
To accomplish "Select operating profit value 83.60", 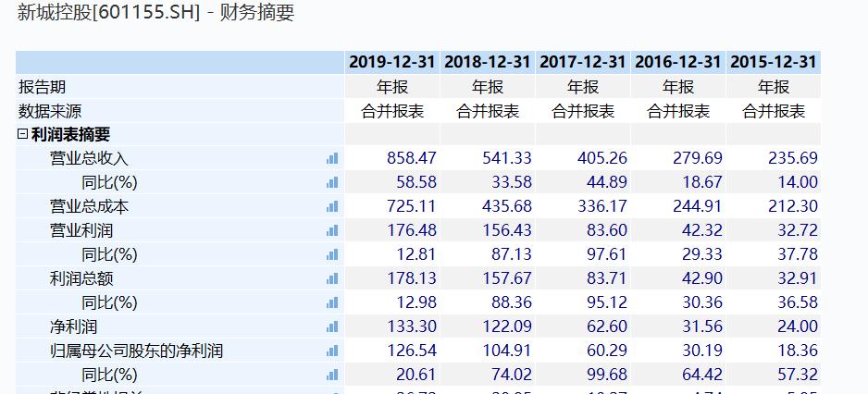I will coord(607,230).
